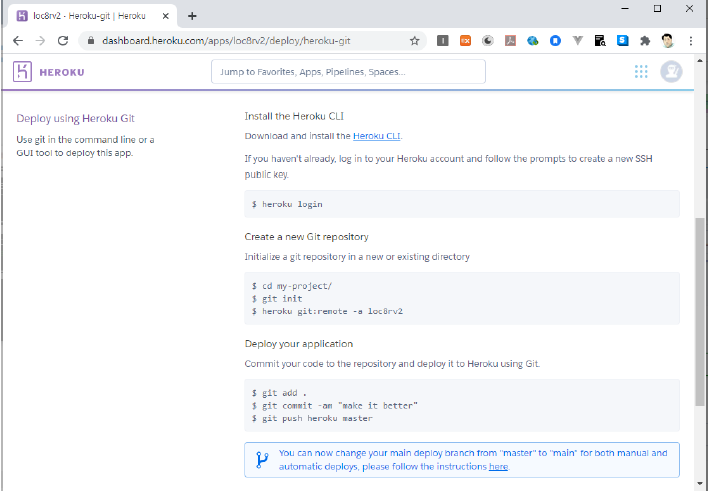The width and height of the screenshot is (710, 494).
Task: Click the 'Deploy using Heroku Git' heading
Action: (76, 119)
